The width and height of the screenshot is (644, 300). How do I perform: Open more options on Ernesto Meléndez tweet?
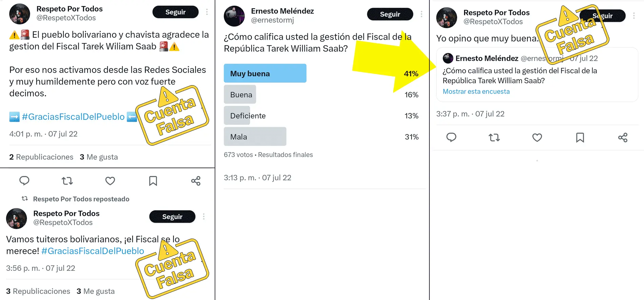pos(421,14)
